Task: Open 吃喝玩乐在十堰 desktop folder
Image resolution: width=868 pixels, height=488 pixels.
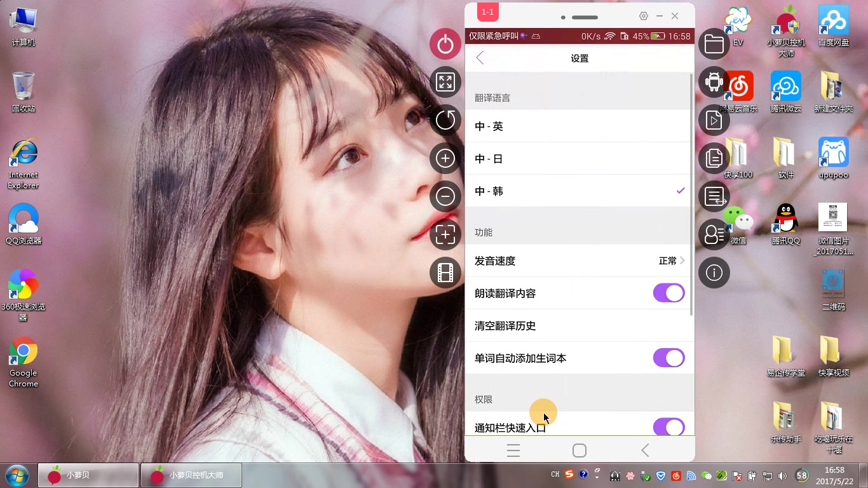Action: pos(834,428)
